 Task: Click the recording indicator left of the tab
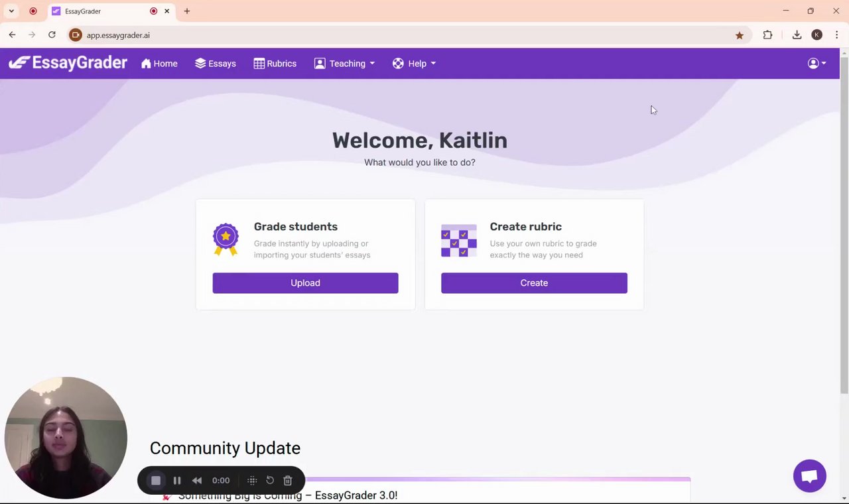[33, 11]
